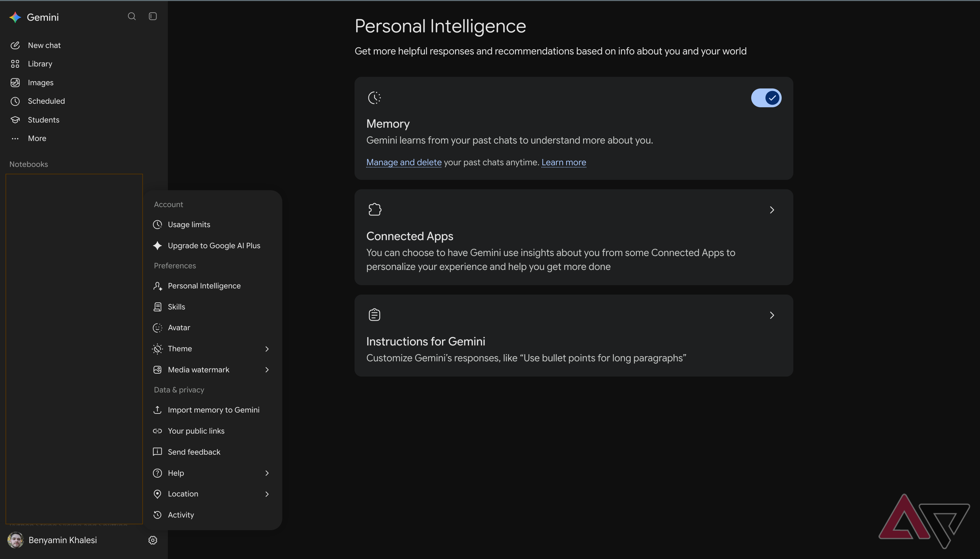
Task: Click the Instructions for Gemini card title
Action: tap(425, 341)
